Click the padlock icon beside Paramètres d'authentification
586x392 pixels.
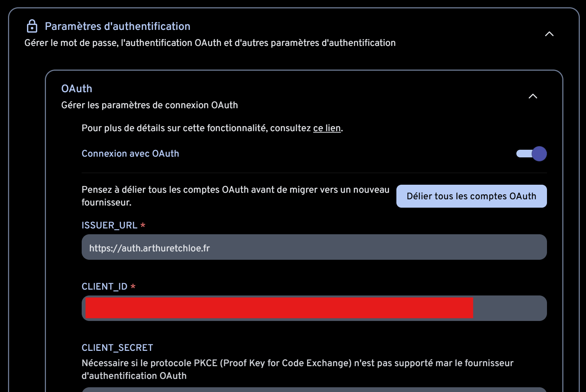pyautogui.click(x=32, y=26)
